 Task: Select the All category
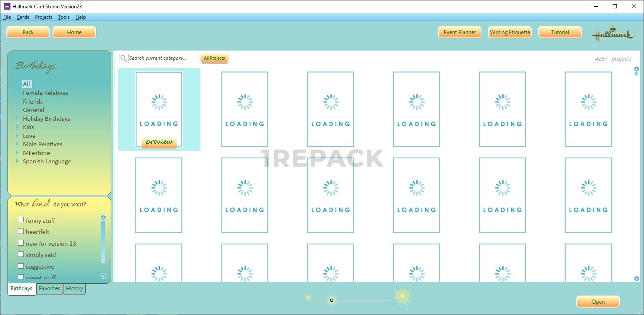(27, 84)
